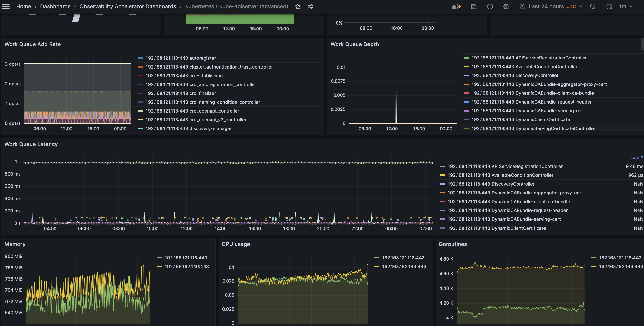
Task: Open the Work Queue Latency panel title menu
Action: (x=31, y=144)
